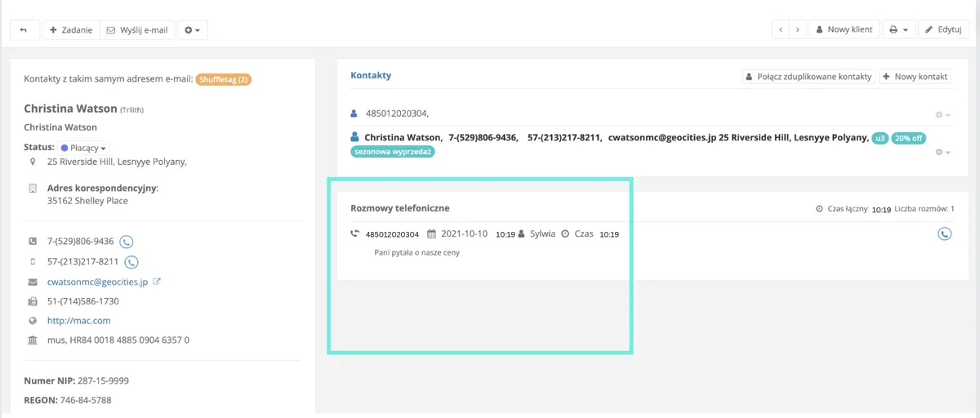Screen dimensions: 980x418
Task: Open gear menu for 485012020304 contact
Action: (942, 115)
